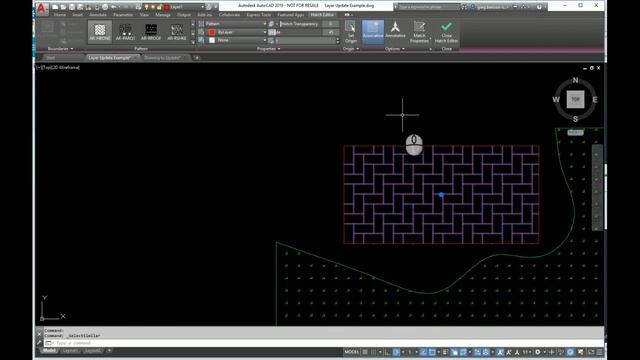The image size is (640, 360).
Task: Click the blue hatch center grip
Action: click(x=441, y=195)
